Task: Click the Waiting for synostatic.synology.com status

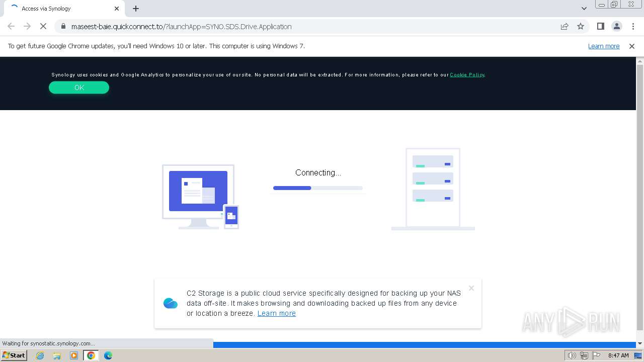Action: tap(48, 343)
